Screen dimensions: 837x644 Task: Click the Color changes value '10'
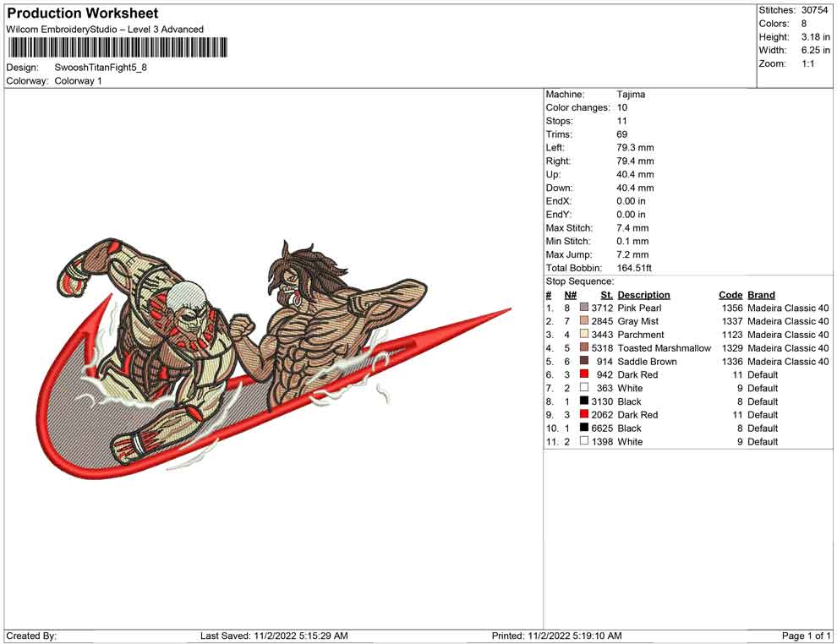(x=622, y=108)
